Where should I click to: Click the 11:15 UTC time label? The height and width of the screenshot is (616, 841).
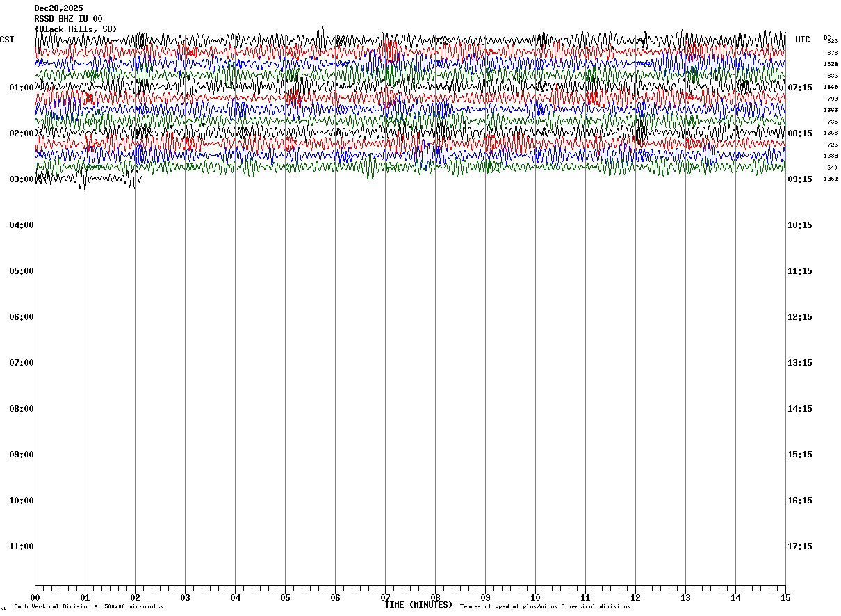click(800, 271)
